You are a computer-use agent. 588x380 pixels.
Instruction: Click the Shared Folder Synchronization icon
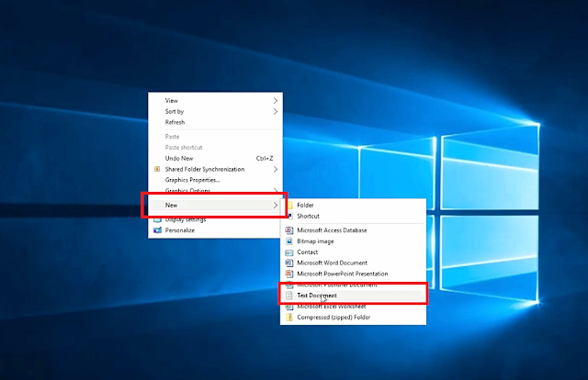(157, 169)
